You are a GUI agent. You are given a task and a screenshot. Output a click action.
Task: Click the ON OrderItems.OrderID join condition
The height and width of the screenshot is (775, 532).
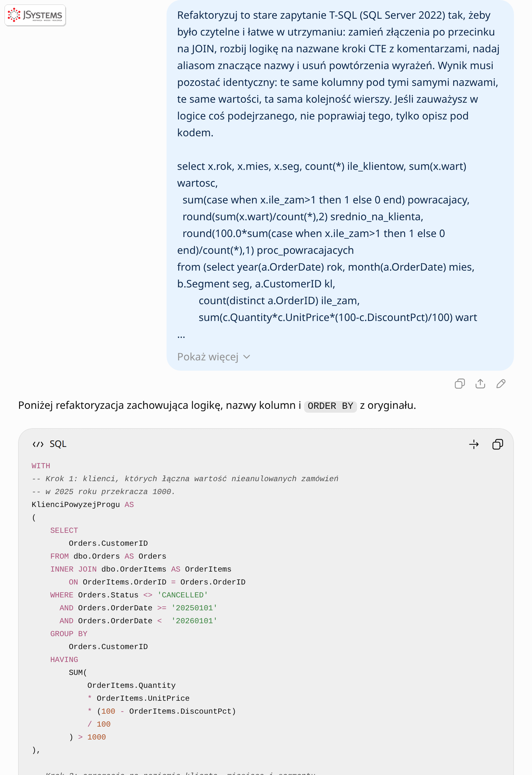(x=157, y=582)
